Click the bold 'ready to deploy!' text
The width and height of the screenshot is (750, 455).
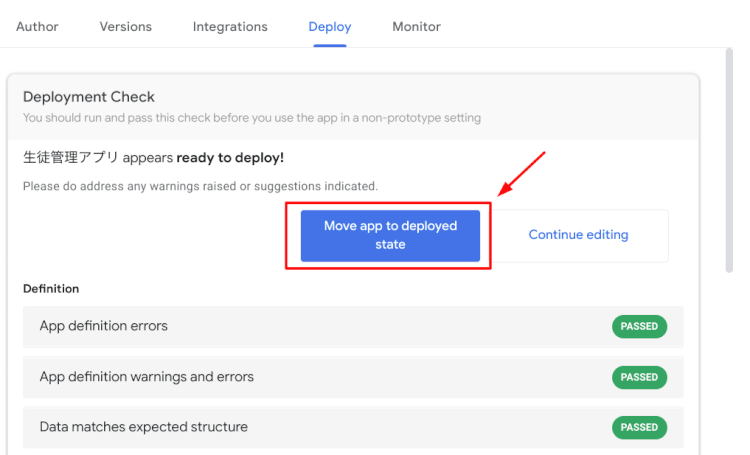(230, 158)
